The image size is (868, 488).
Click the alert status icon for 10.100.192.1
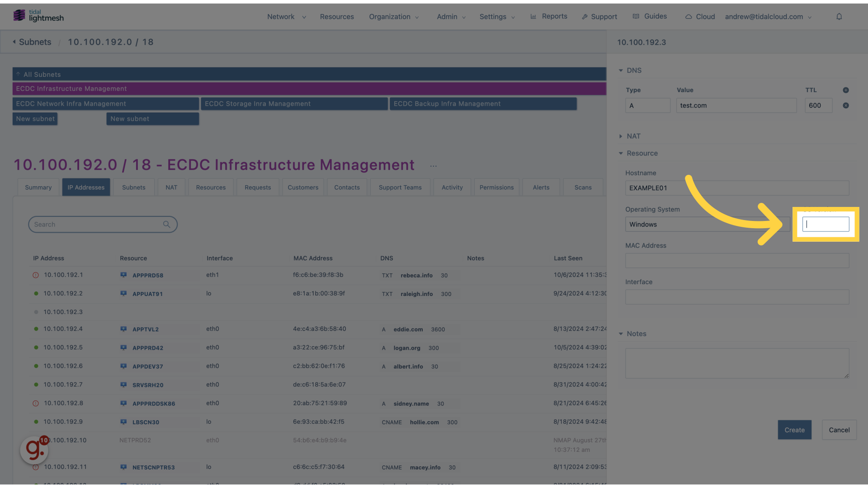point(36,275)
